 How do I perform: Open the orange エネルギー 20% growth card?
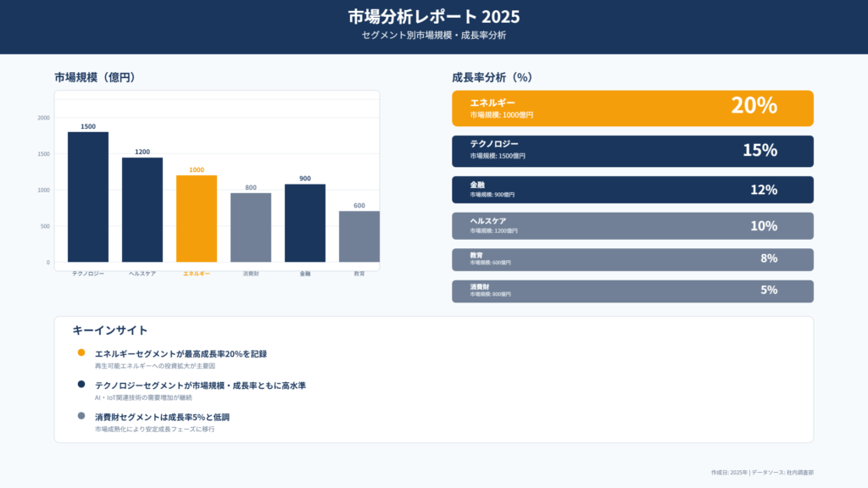coord(632,108)
